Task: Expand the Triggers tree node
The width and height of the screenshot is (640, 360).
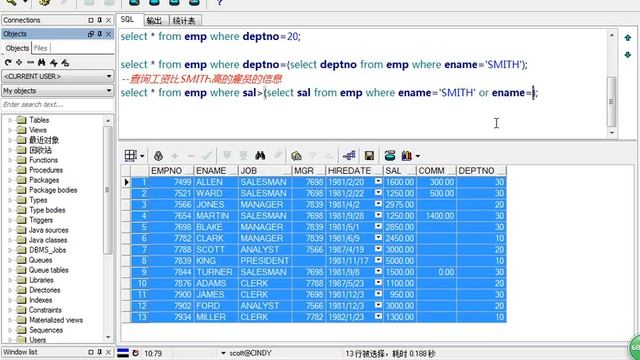Action: pyautogui.click(x=11, y=220)
